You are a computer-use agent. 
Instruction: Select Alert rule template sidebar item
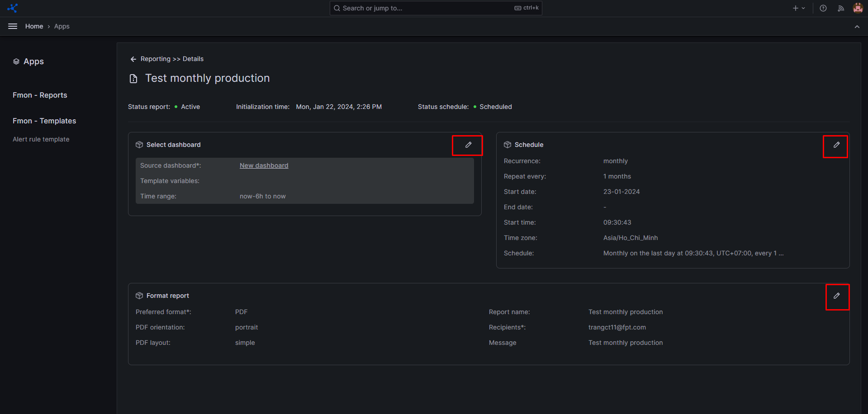tap(41, 139)
